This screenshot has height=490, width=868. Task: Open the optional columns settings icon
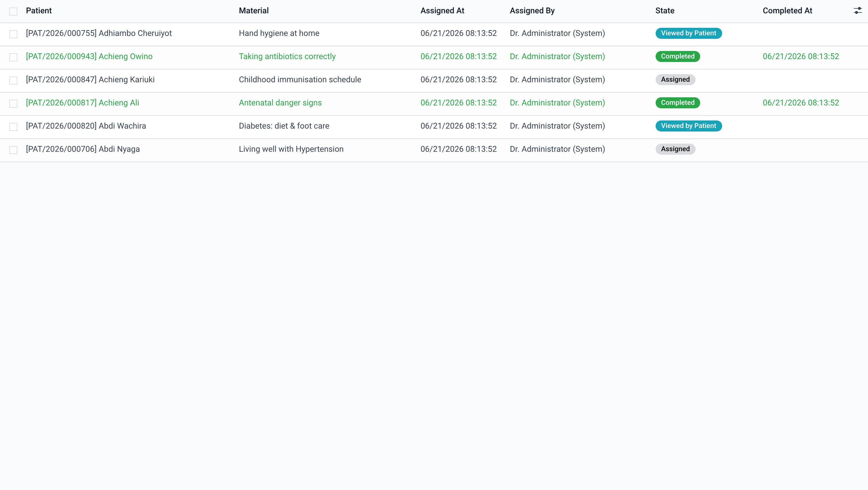[x=858, y=11]
